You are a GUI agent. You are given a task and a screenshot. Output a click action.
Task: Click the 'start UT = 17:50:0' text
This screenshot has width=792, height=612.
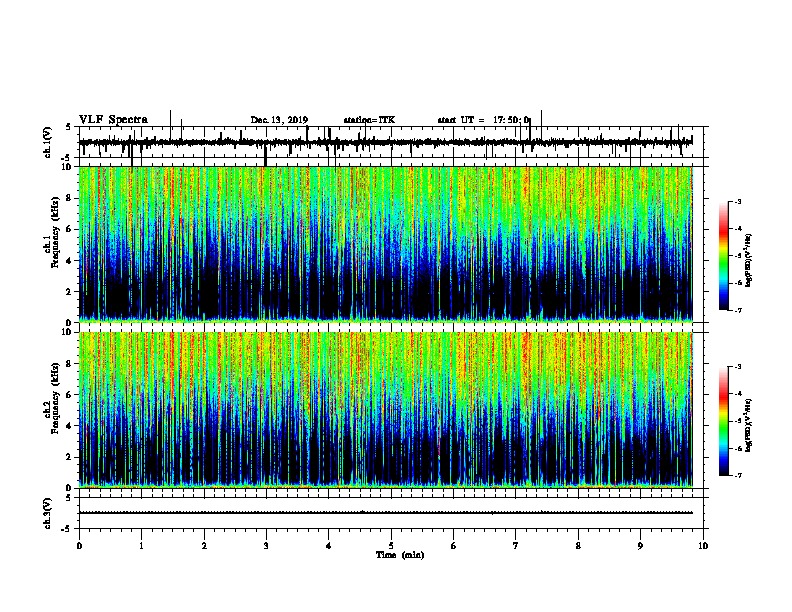(x=484, y=120)
